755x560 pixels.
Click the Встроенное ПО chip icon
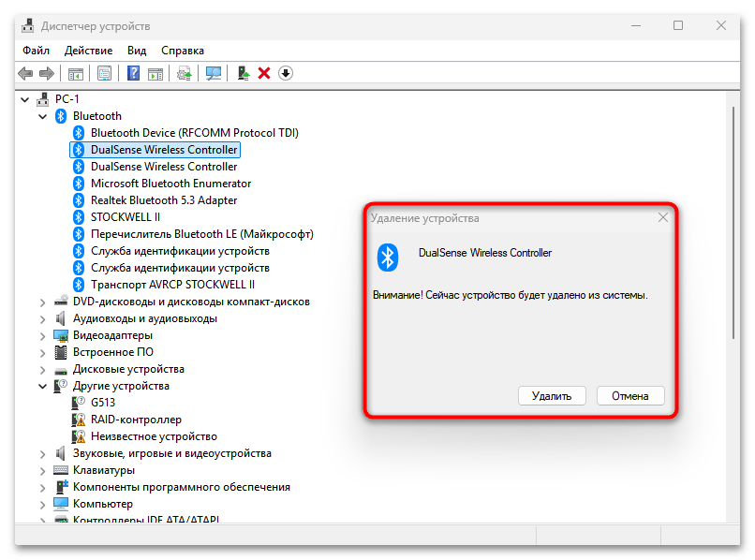[61, 352]
